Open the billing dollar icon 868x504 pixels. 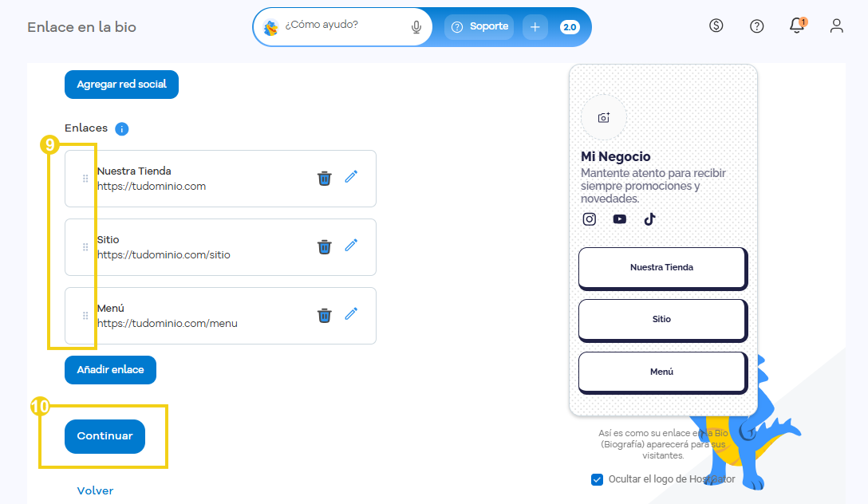[x=716, y=26]
